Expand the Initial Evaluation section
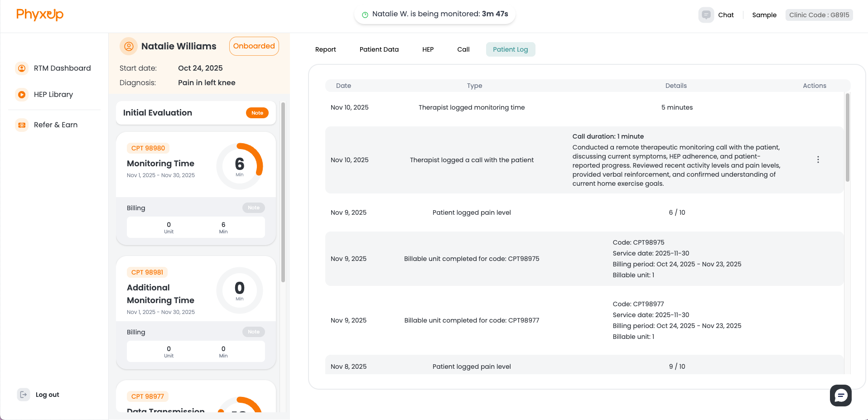Screen dimensions: 868x420 click(157, 113)
